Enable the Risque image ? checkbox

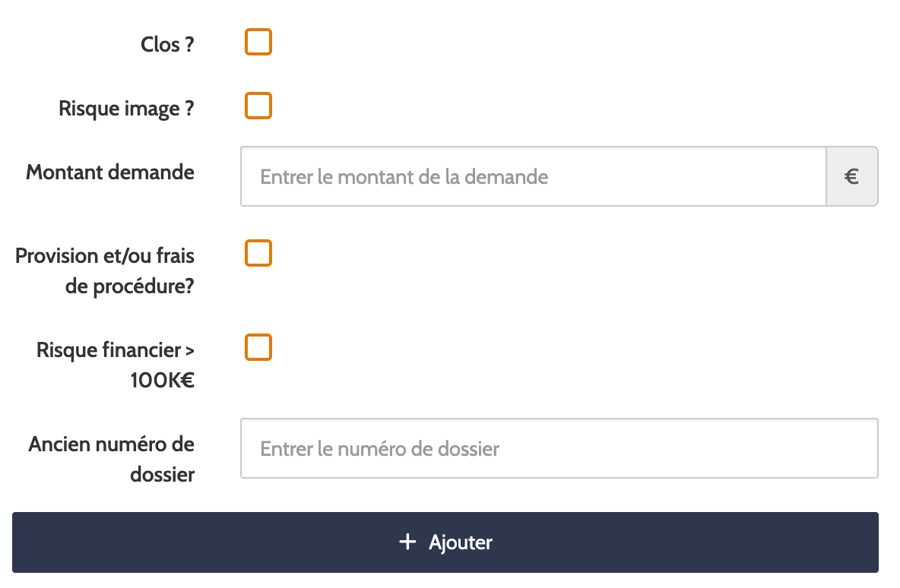click(258, 106)
